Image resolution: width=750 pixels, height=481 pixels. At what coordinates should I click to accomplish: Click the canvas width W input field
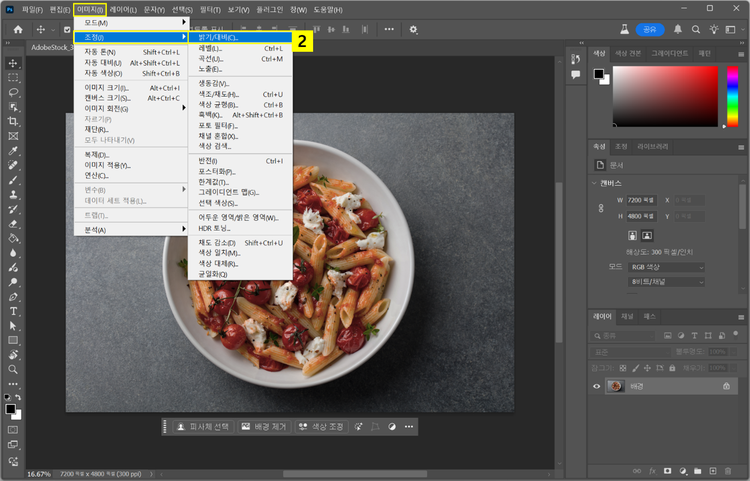coord(642,200)
